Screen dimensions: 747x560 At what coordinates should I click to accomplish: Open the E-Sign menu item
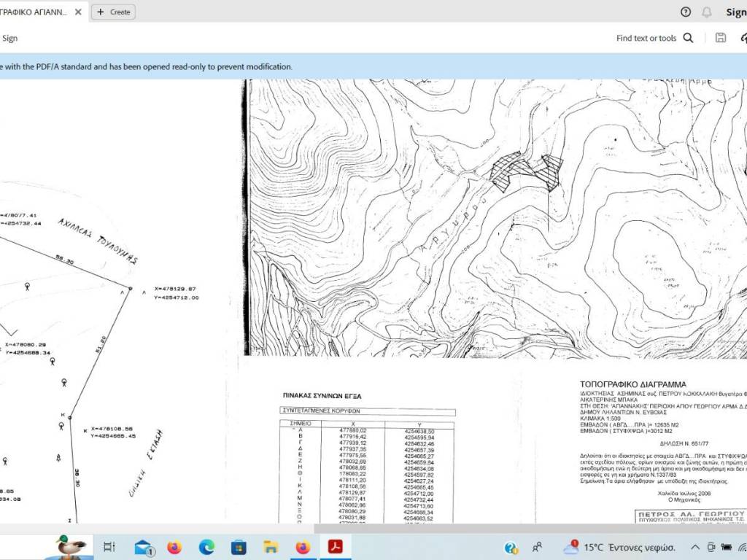point(9,38)
